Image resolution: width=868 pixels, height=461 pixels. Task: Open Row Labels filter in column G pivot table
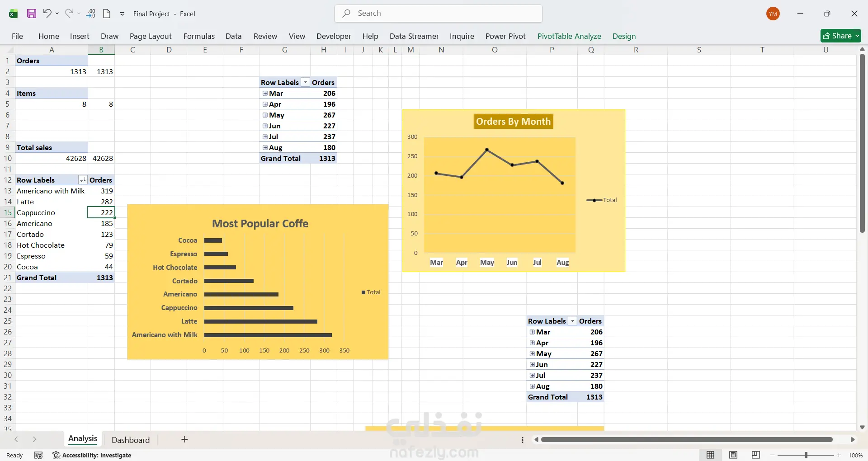click(306, 82)
